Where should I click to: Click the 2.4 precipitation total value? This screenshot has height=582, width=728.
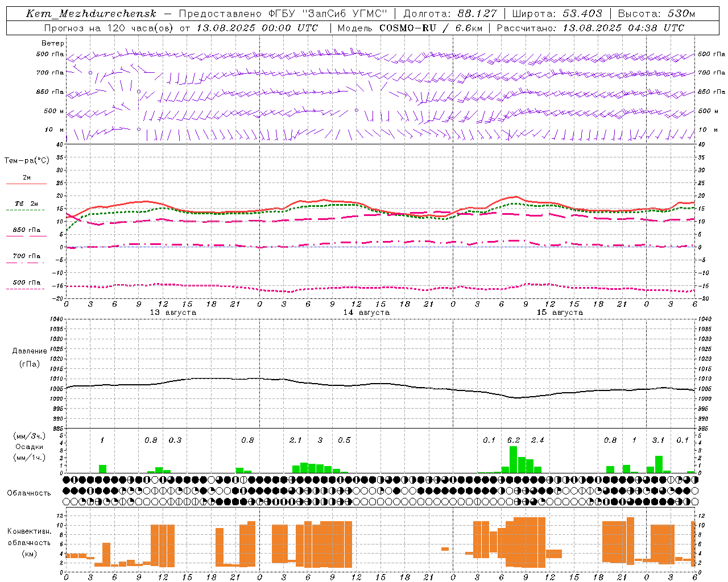(x=537, y=440)
